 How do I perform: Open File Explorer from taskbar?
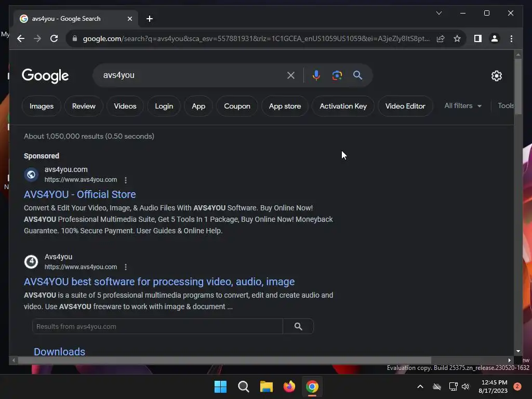point(267,387)
